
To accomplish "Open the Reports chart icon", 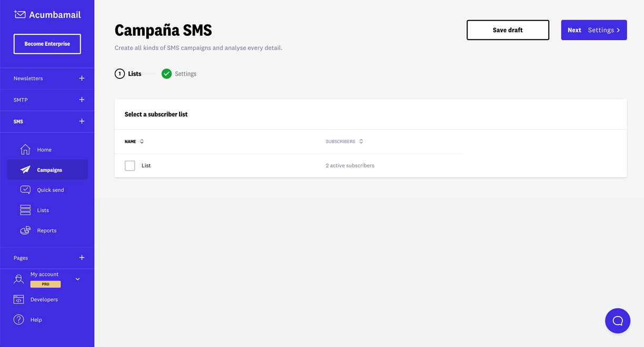I will (x=25, y=230).
